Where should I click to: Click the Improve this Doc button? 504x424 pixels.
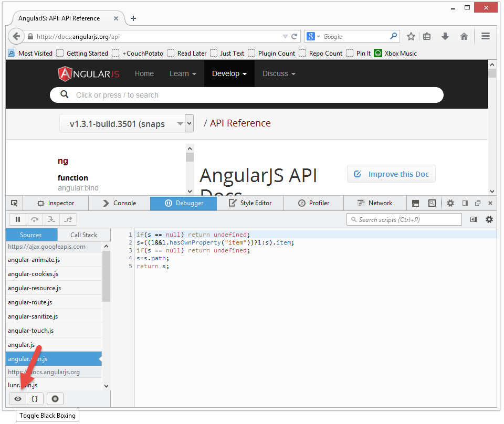pos(391,174)
